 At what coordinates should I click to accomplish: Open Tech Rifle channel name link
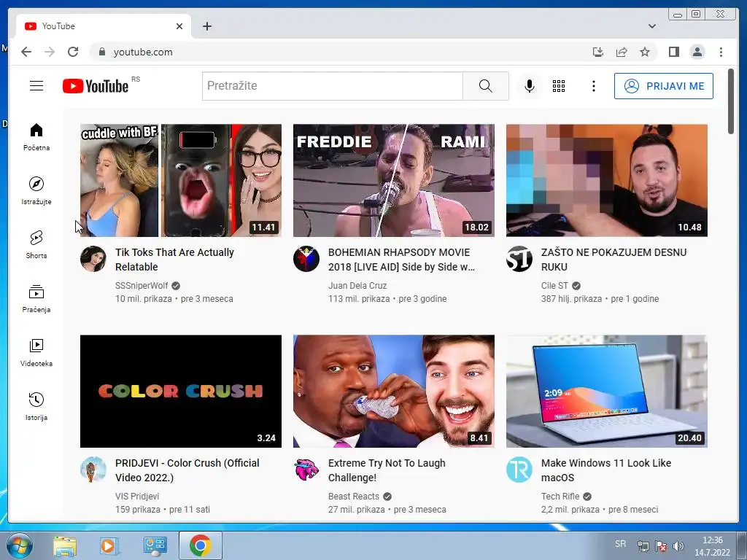click(x=560, y=496)
